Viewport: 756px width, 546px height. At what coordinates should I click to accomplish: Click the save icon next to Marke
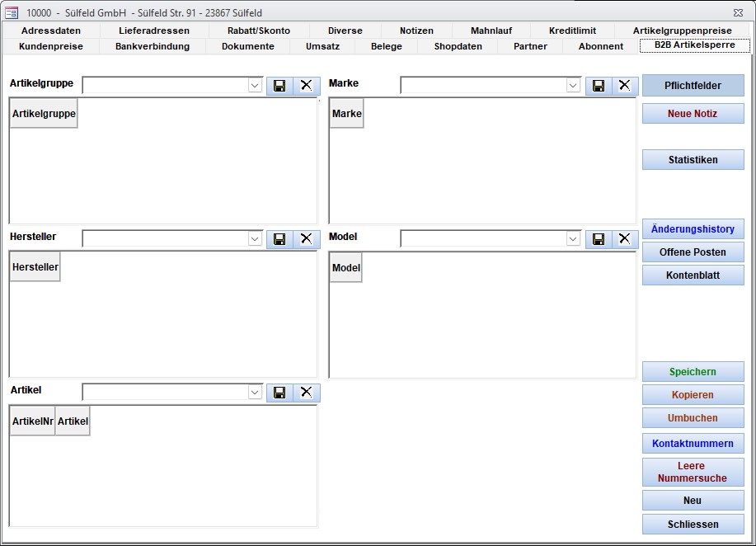coord(599,86)
